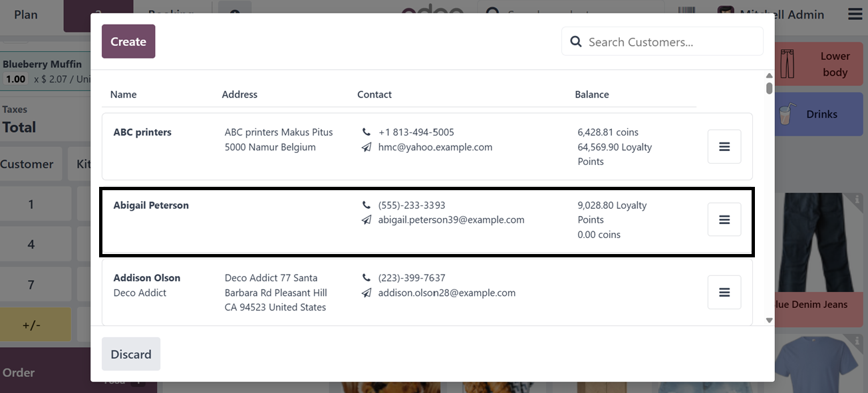Open ABC printers row options menu
This screenshot has width=868, height=393.
tap(724, 146)
